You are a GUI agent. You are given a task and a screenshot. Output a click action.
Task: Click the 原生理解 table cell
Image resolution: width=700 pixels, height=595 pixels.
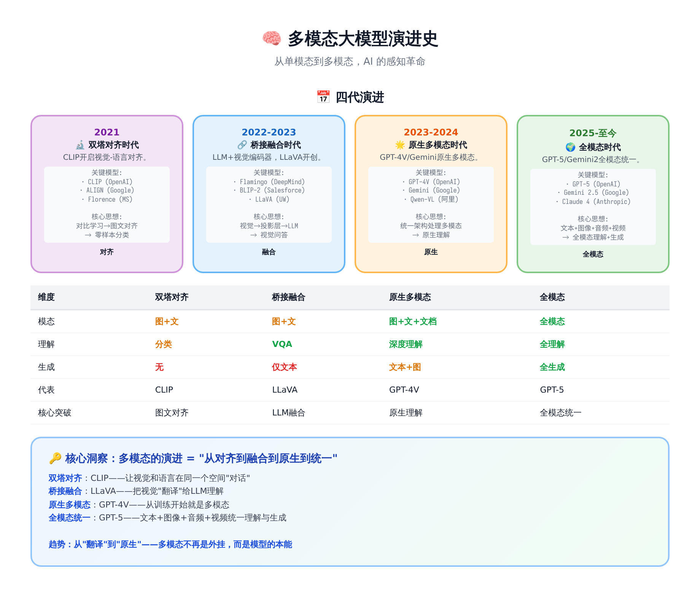[x=406, y=413]
